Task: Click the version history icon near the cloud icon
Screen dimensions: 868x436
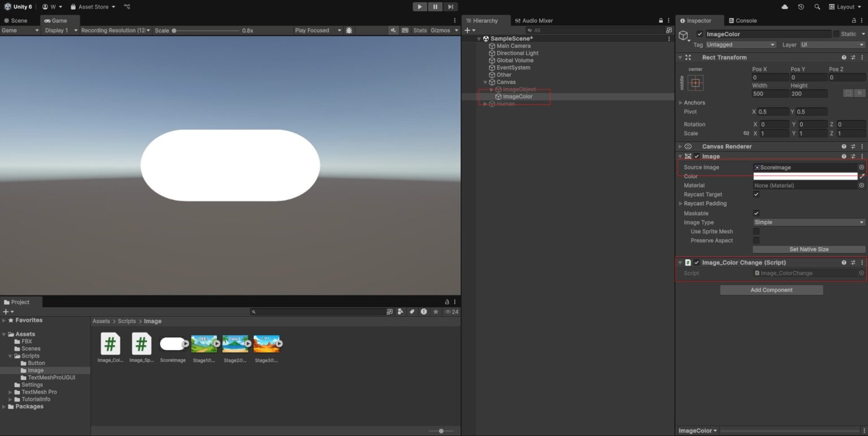Action: point(801,6)
